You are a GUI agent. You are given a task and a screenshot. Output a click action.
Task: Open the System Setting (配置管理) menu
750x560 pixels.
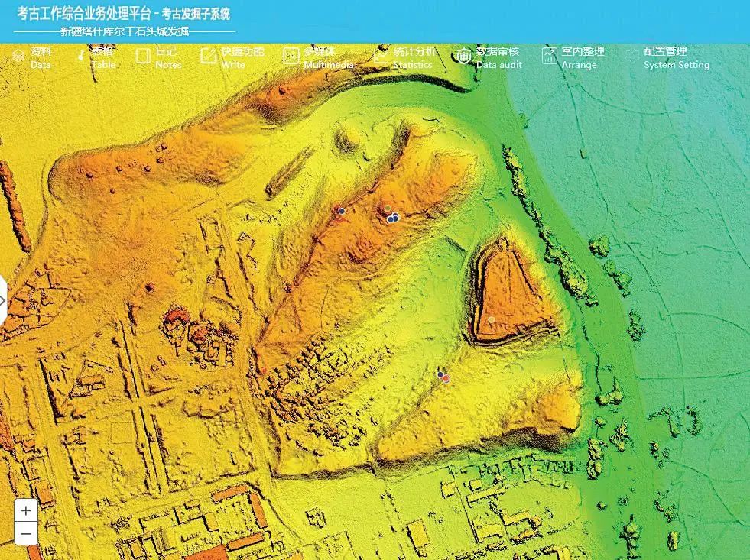point(632,57)
